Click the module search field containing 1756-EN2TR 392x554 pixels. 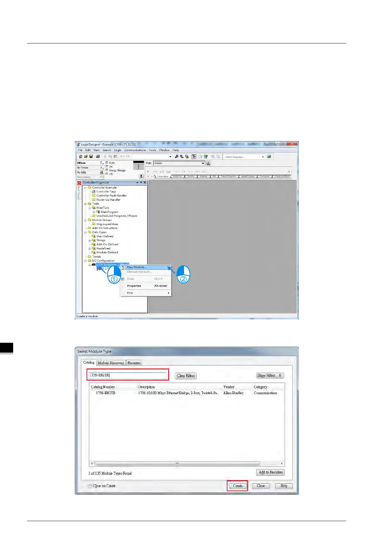[x=128, y=375]
